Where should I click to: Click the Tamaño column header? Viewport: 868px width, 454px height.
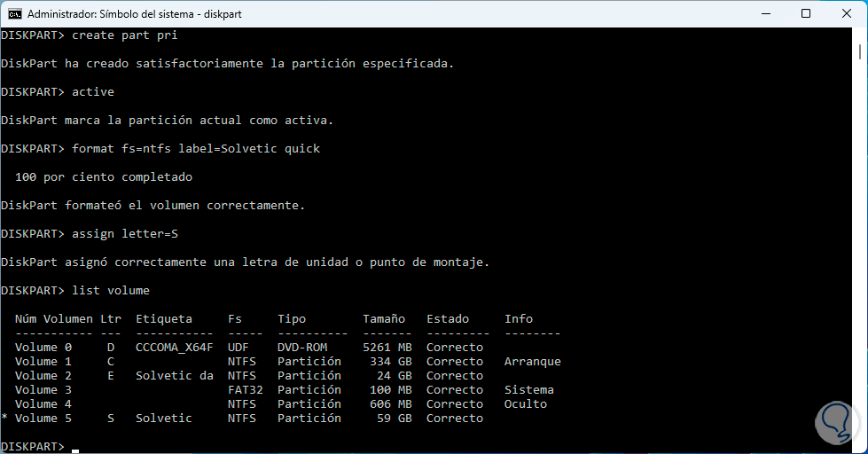[x=384, y=318]
